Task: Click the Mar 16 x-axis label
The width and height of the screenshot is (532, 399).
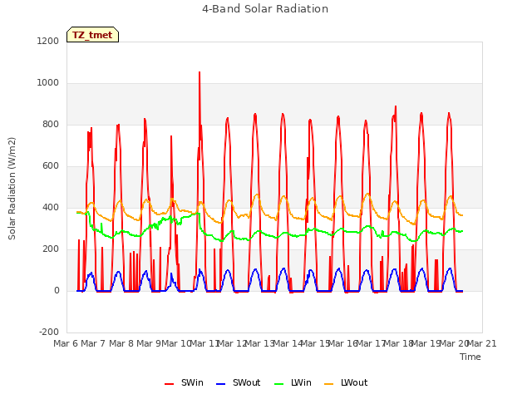Action: (x=343, y=343)
